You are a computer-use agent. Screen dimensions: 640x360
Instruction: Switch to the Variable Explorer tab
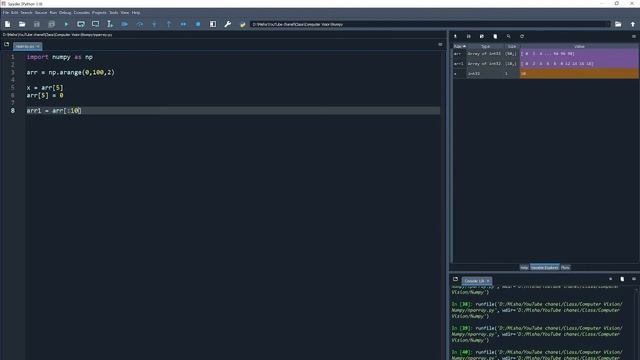coord(544,267)
